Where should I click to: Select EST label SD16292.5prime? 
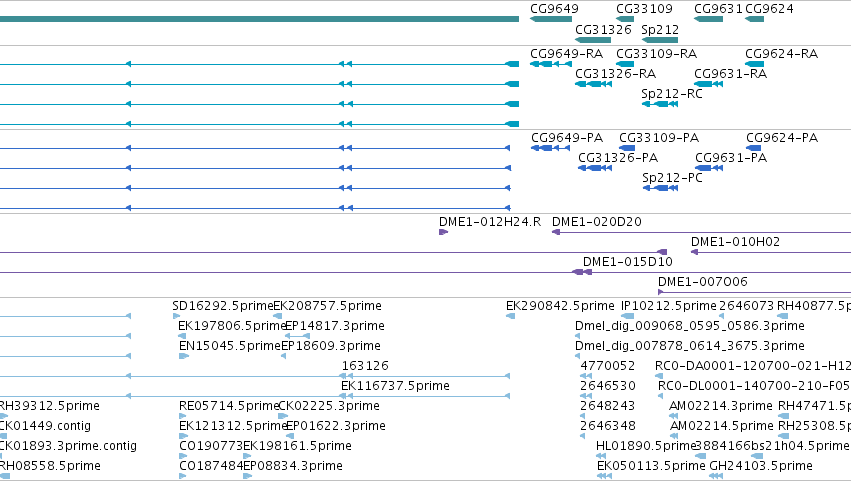coord(223,306)
